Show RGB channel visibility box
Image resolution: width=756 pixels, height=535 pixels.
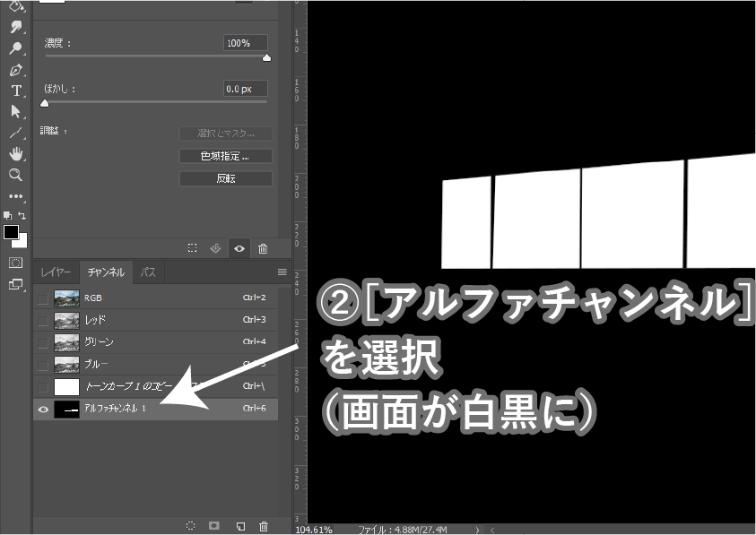point(43,298)
